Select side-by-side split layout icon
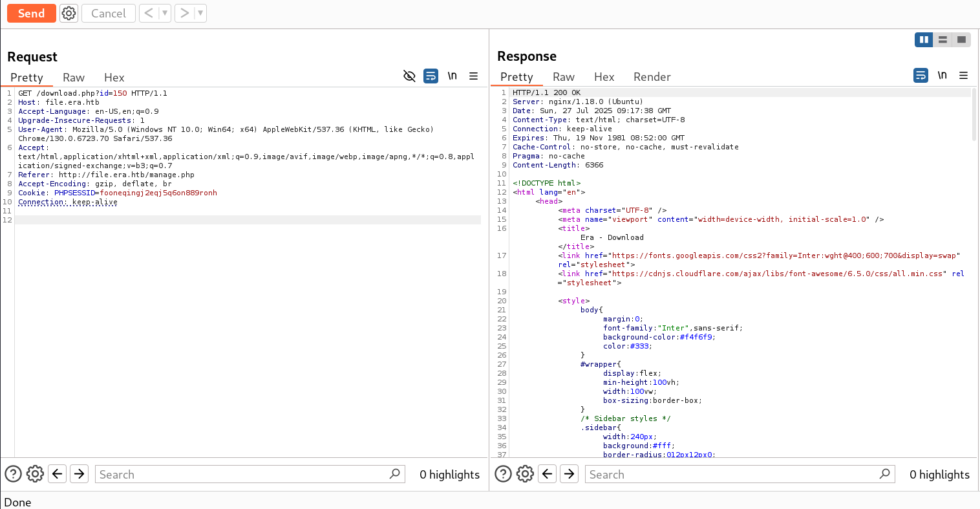This screenshot has height=509, width=980. click(924, 40)
